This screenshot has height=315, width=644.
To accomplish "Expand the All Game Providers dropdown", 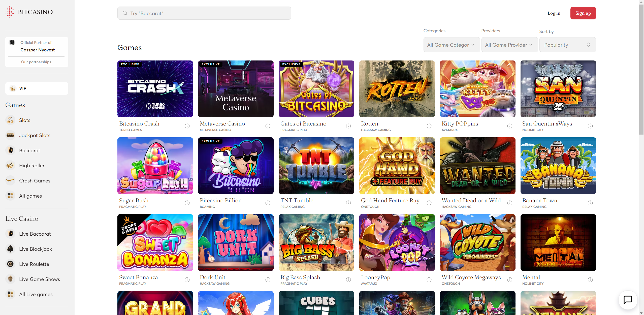I will (509, 45).
